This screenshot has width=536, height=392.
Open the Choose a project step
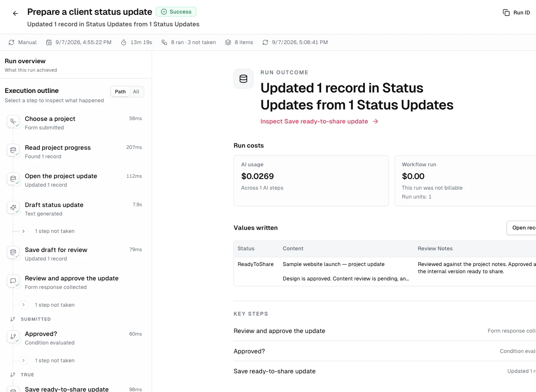(75, 123)
